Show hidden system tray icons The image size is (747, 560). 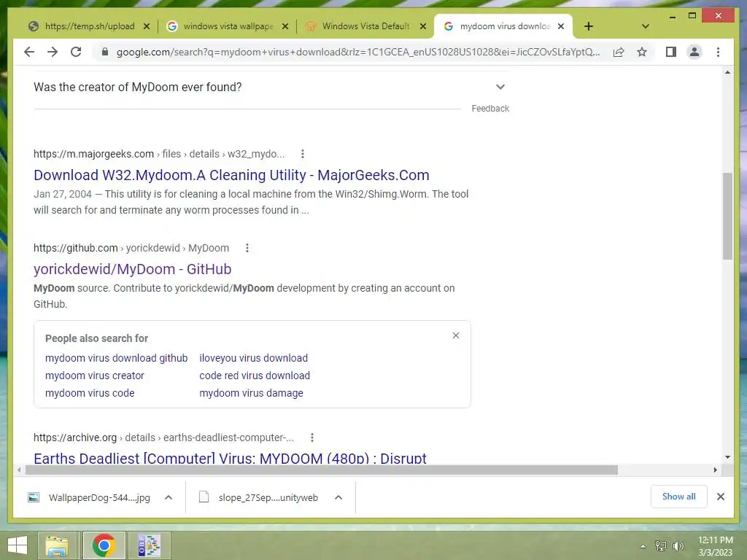click(643, 546)
